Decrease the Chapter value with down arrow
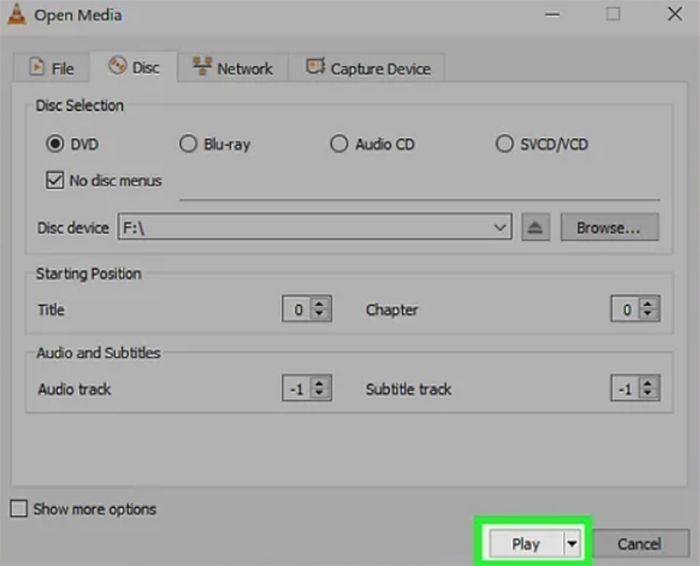The height and width of the screenshot is (566, 700). tap(648, 314)
